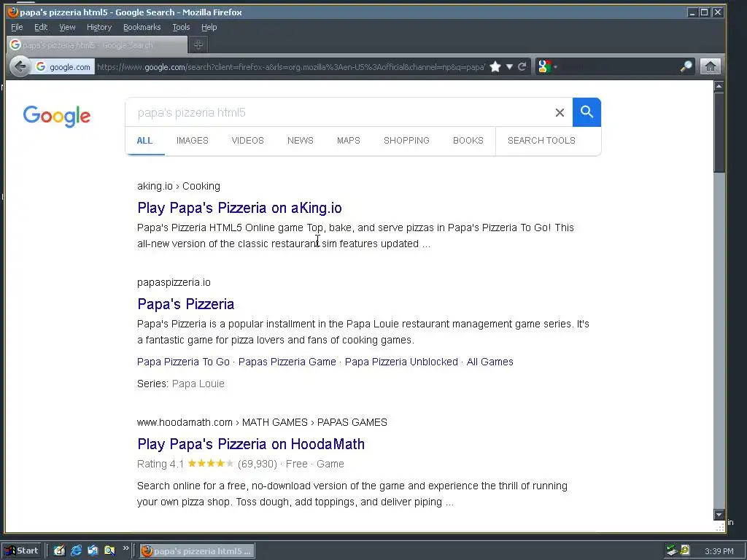Open Play Papa's Pizzeria on HoodaMath link

tap(251, 444)
